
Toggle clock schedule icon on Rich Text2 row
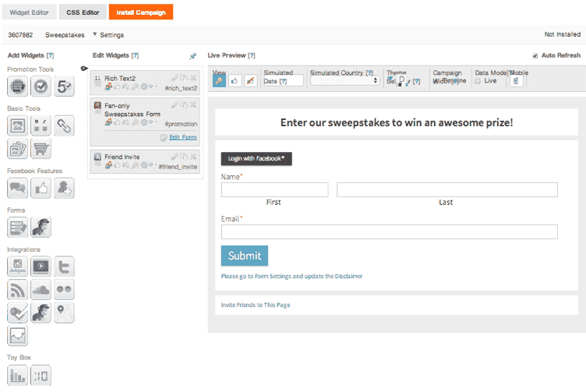[x=144, y=87]
